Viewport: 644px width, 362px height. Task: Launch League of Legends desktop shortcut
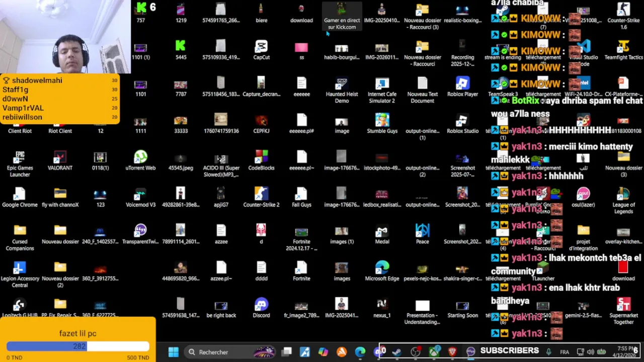pos(623,201)
